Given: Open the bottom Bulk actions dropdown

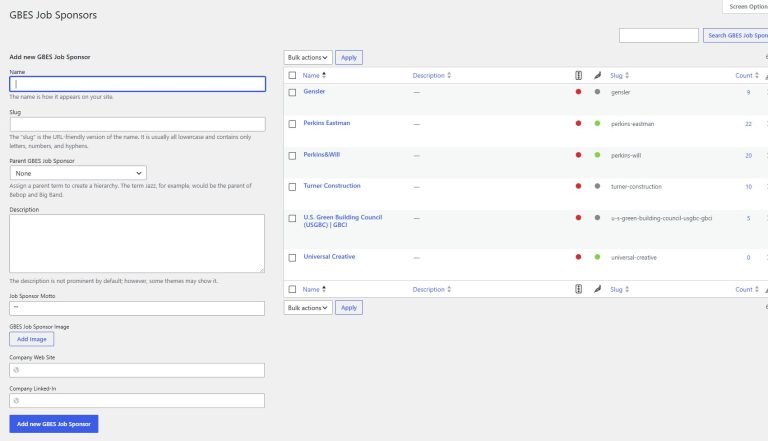Looking at the screenshot, I should (x=308, y=308).
